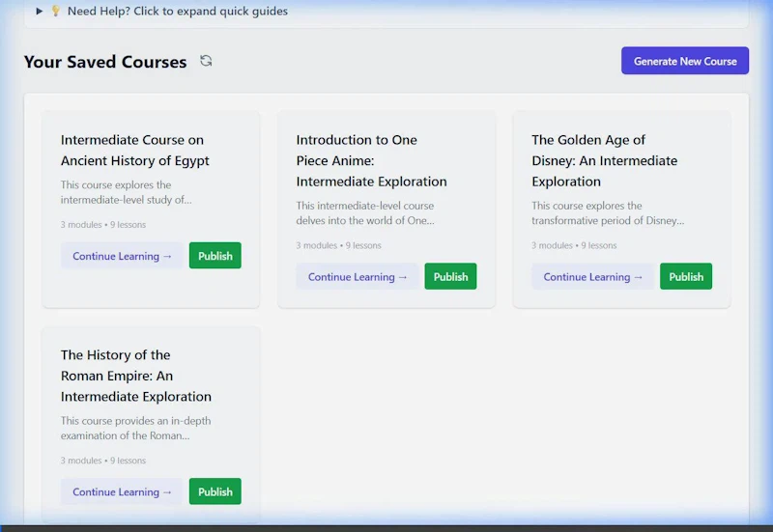
Task: Click the lightbulb icon beside Need Help
Action: (x=56, y=11)
